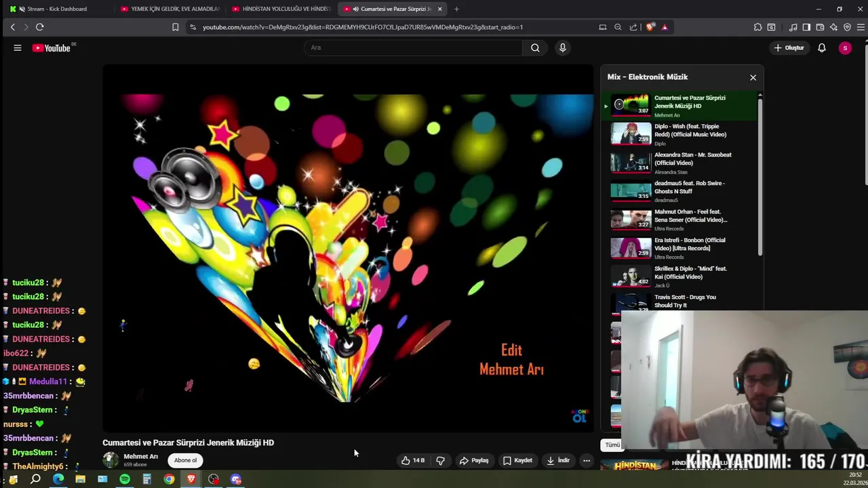The image size is (868, 488).
Task: Reload the page with the refresh icon
Action: pyautogui.click(x=39, y=27)
